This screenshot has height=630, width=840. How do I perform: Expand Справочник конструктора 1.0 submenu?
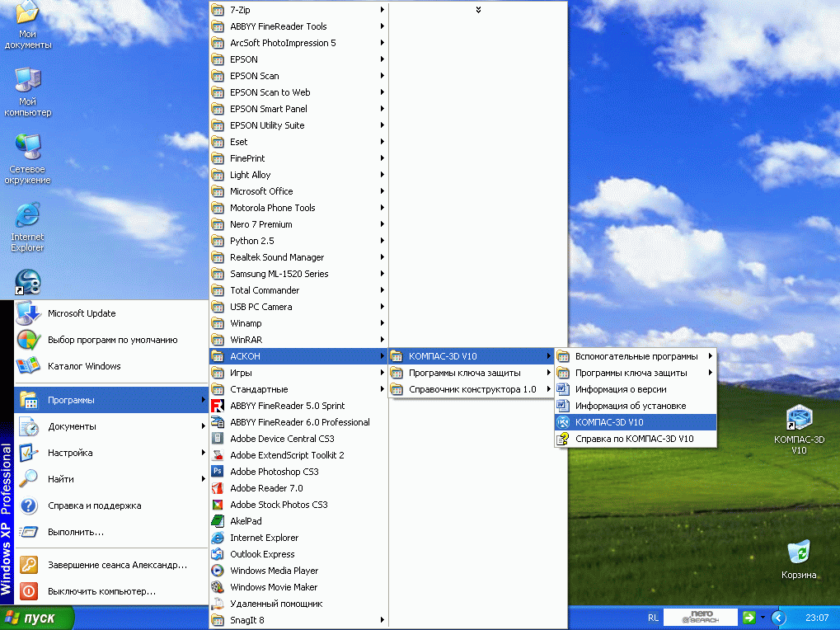tap(471, 389)
